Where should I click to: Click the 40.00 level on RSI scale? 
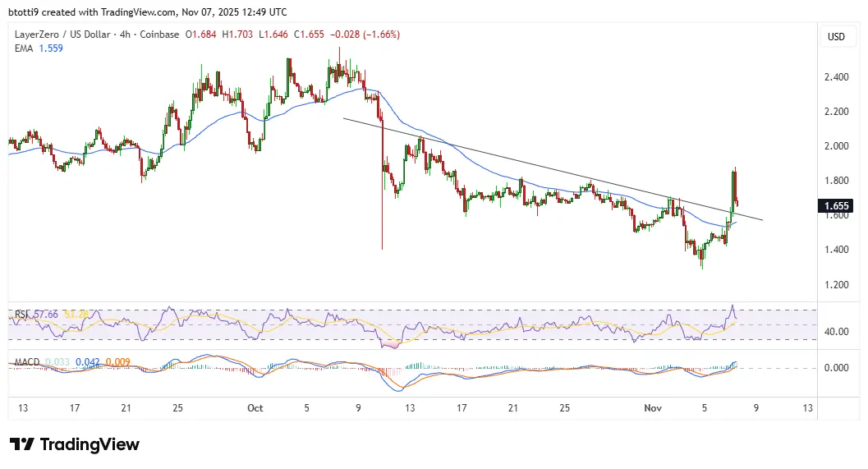[836, 332]
